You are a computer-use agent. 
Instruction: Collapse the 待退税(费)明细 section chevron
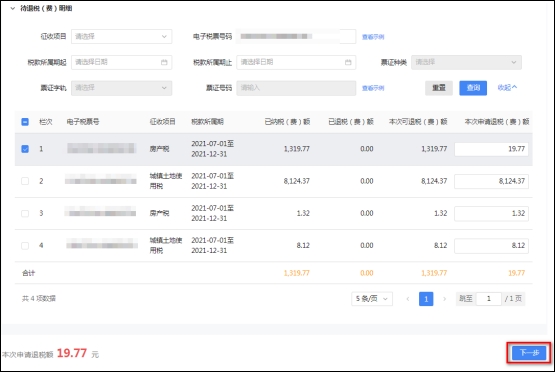pos(13,8)
